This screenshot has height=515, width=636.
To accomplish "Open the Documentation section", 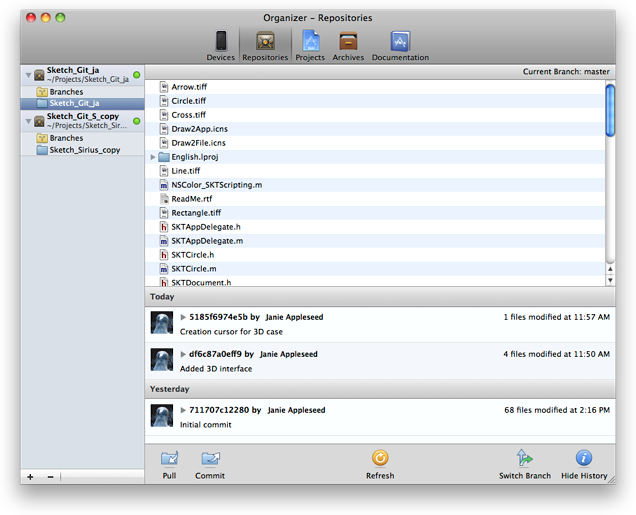I will pos(400,42).
